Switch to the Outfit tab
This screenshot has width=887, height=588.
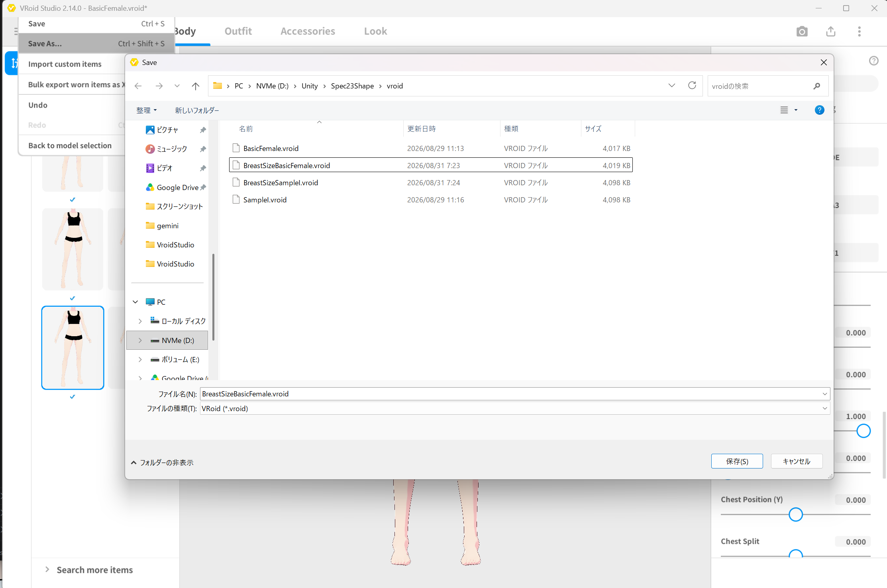click(x=238, y=31)
